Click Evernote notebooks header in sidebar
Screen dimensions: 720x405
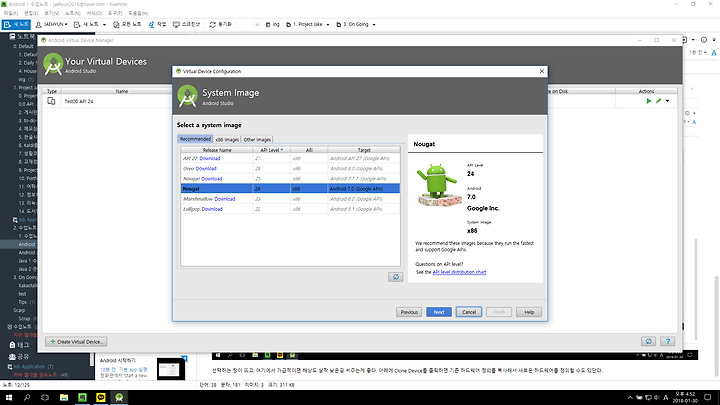pyautogui.click(x=23, y=36)
